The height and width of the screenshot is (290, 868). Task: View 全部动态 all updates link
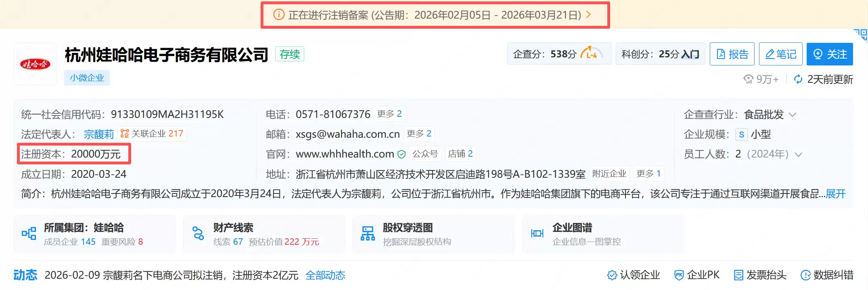pos(325,275)
